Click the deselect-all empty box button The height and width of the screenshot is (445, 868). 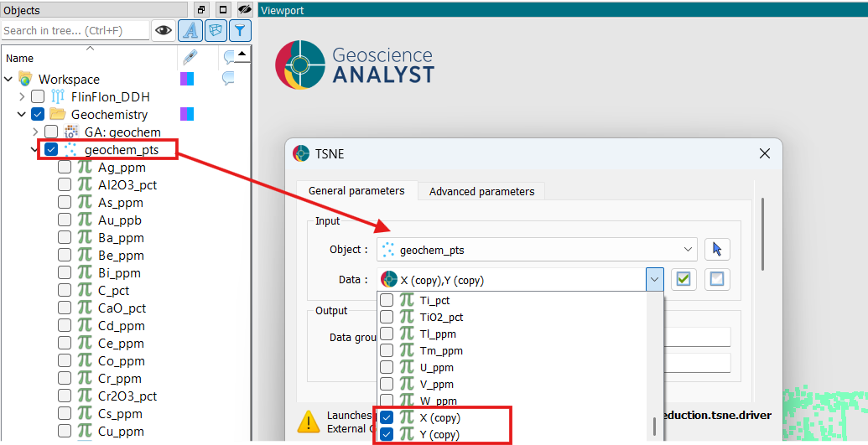[717, 280]
